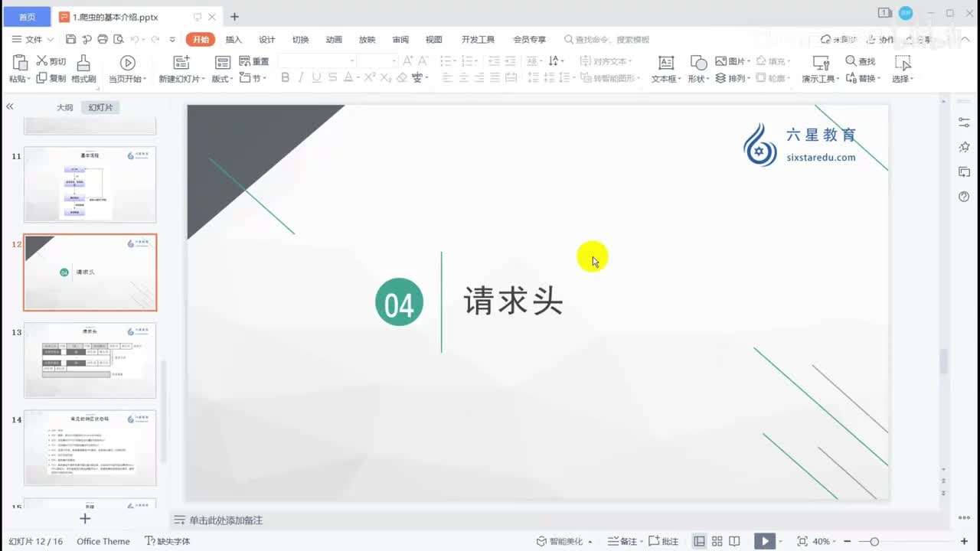Image resolution: width=980 pixels, height=551 pixels.
Task: Toggle Italic formatting in ribbon
Action: 301,77
